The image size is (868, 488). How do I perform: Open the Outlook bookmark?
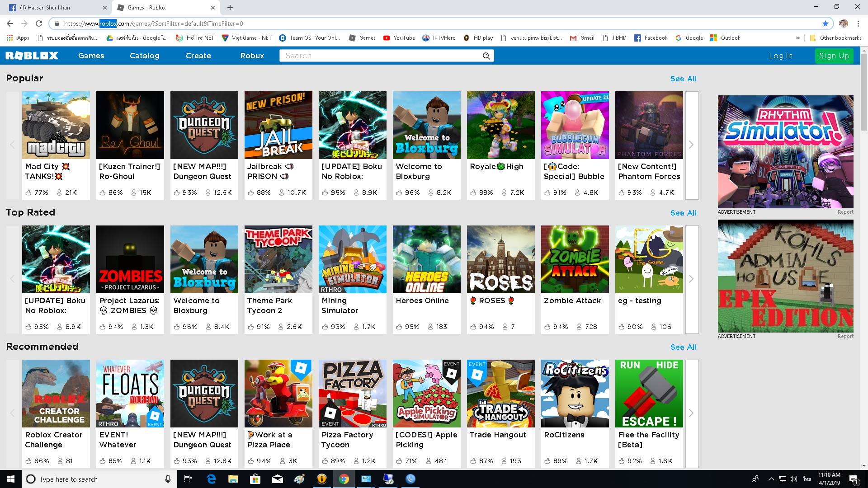725,38
